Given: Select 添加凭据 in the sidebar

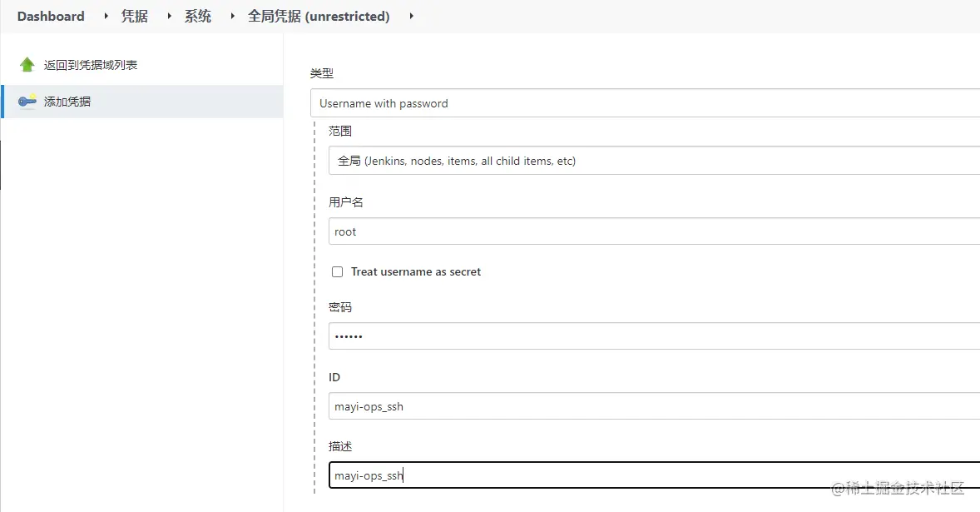Looking at the screenshot, I should click(x=67, y=102).
